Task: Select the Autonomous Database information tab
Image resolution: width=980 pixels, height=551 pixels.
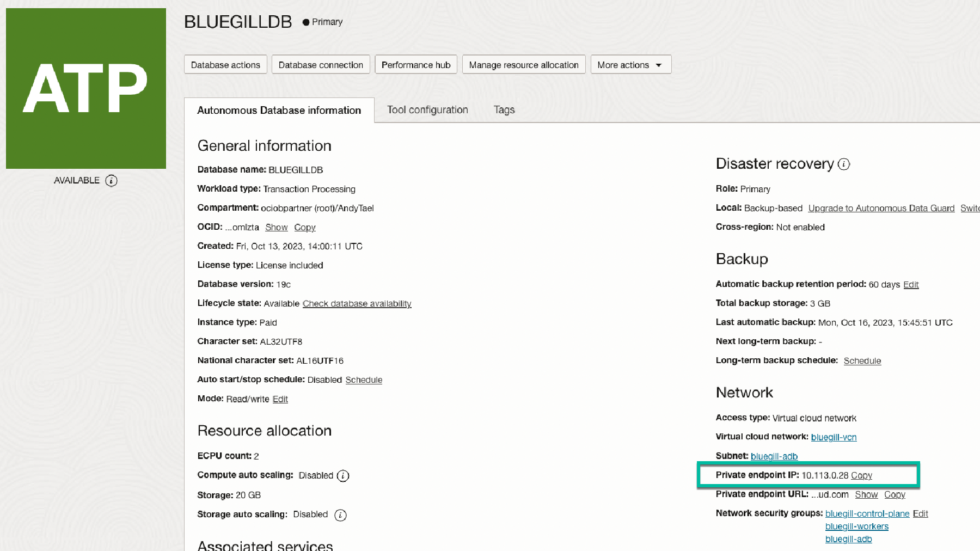Action: 279,111
